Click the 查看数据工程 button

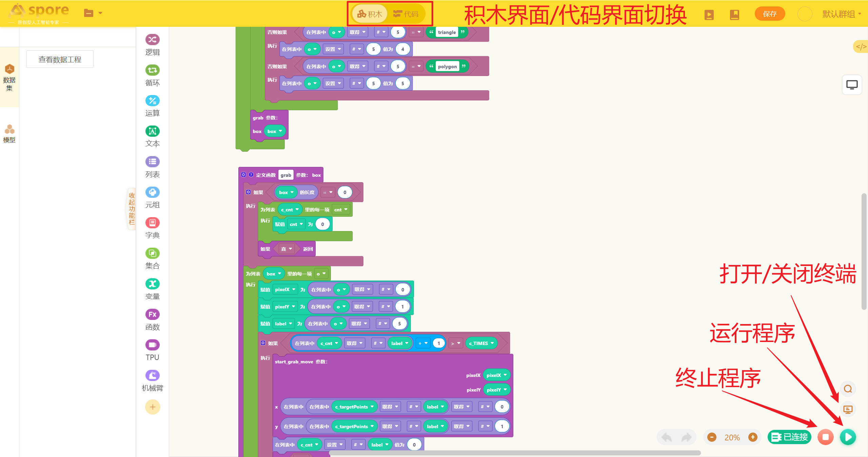coord(60,59)
